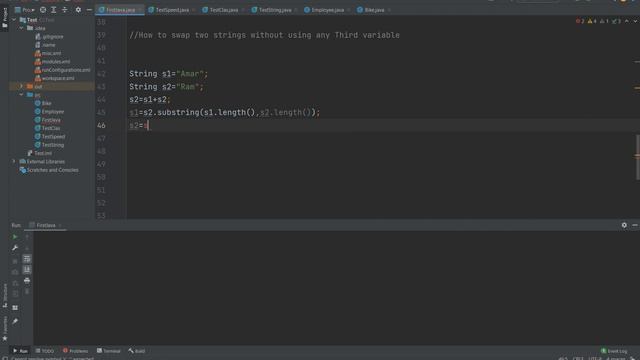
Task: Click the Collapse All icon in Project toolbar
Action: pos(64,10)
